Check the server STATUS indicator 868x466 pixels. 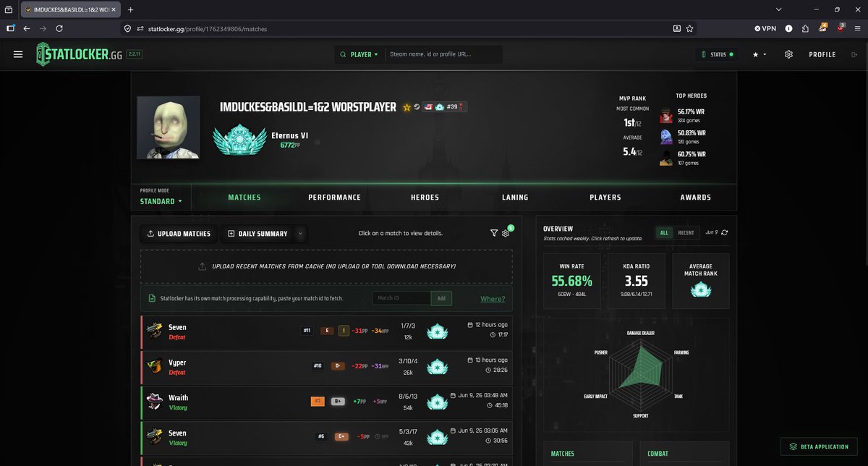click(718, 54)
